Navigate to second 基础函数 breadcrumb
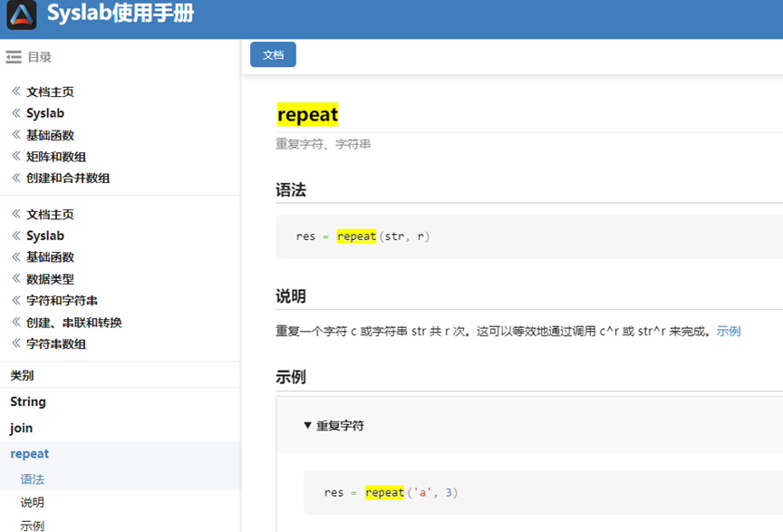This screenshot has width=783, height=532. 50,257
